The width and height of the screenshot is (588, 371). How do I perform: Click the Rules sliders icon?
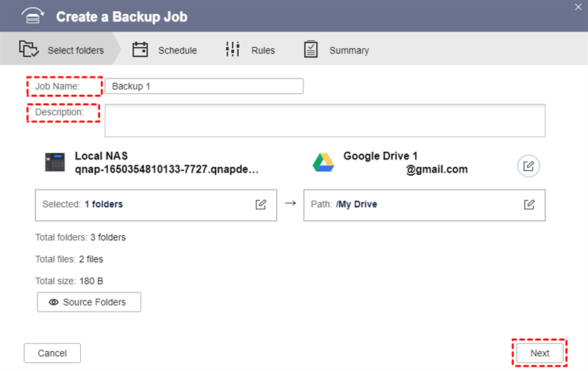click(233, 50)
